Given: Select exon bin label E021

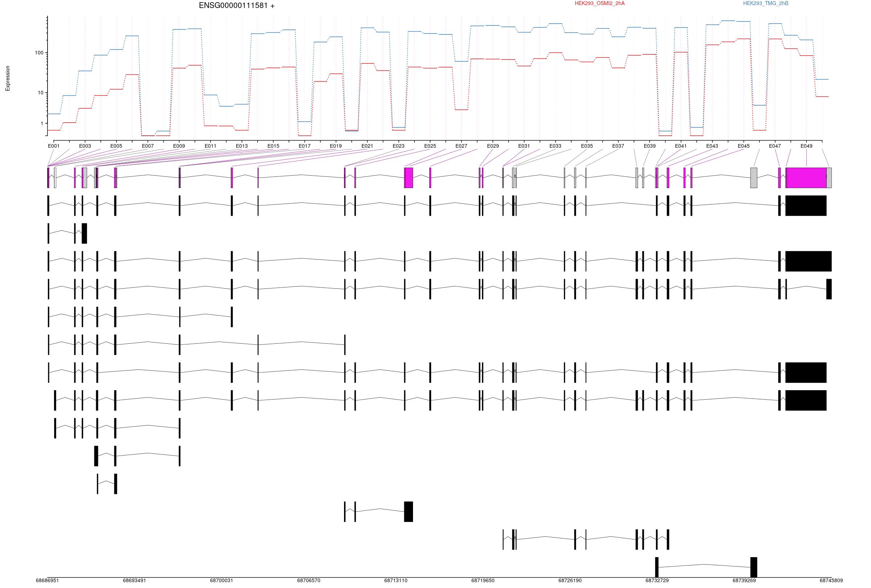Looking at the screenshot, I should tap(367, 146).
